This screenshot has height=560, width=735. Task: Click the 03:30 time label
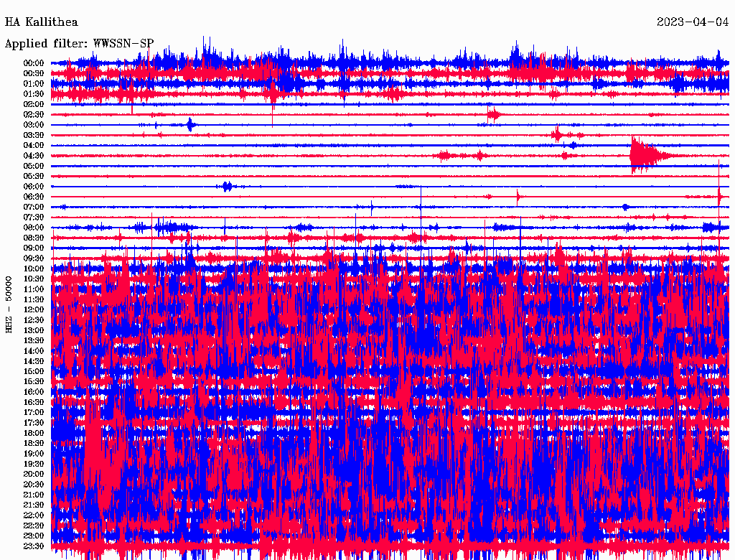tap(34, 135)
